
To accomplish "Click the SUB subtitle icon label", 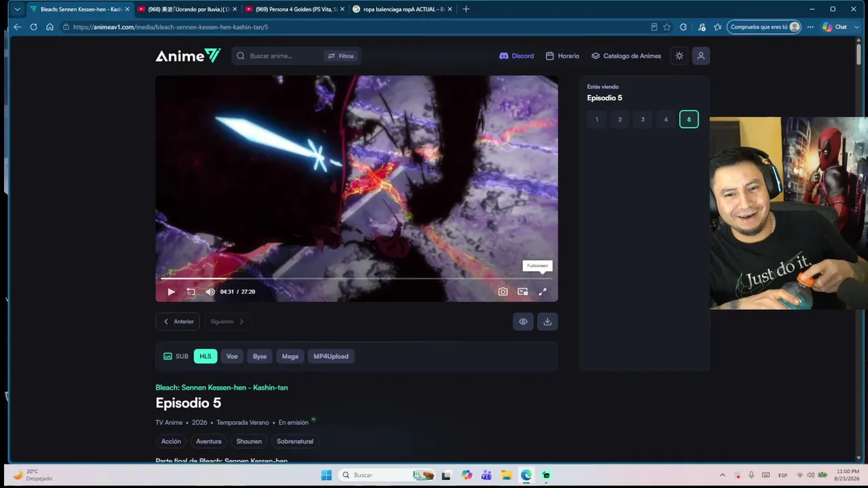I will click(176, 357).
